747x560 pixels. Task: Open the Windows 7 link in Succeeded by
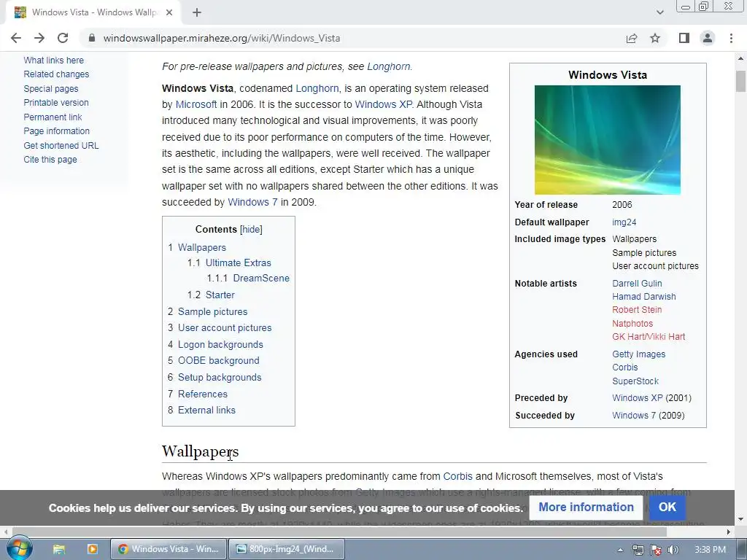click(634, 415)
